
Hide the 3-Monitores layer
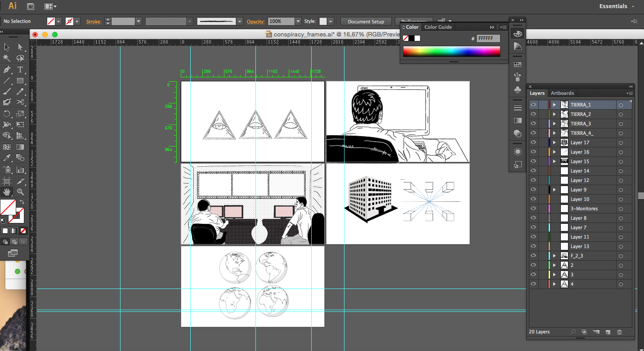(533, 209)
